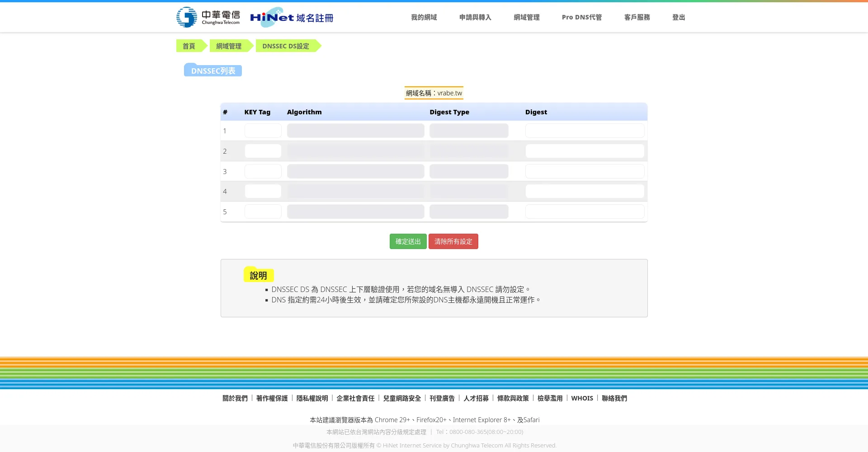Click the HiNet domain registration logo
Screen dimensions: 868x452
coord(292,17)
